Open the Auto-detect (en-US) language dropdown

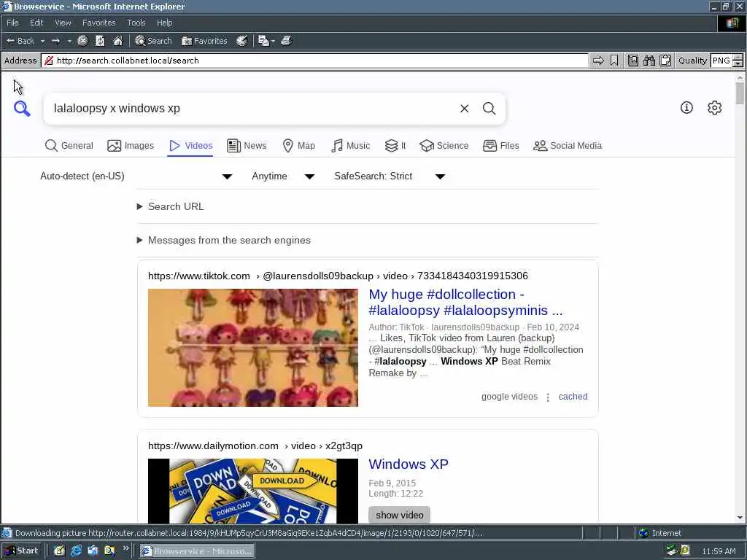(x=136, y=176)
